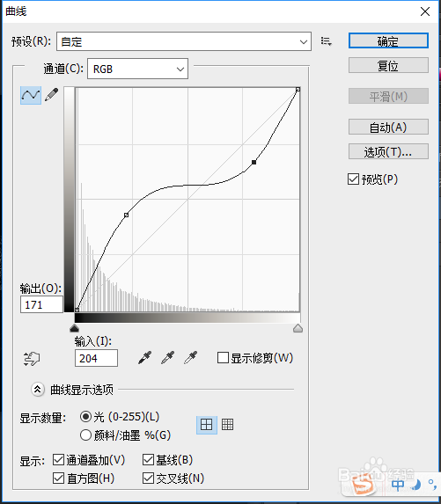This screenshot has width=441, height=504.
Task: Click the 确定 OK button
Action: (x=388, y=40)
